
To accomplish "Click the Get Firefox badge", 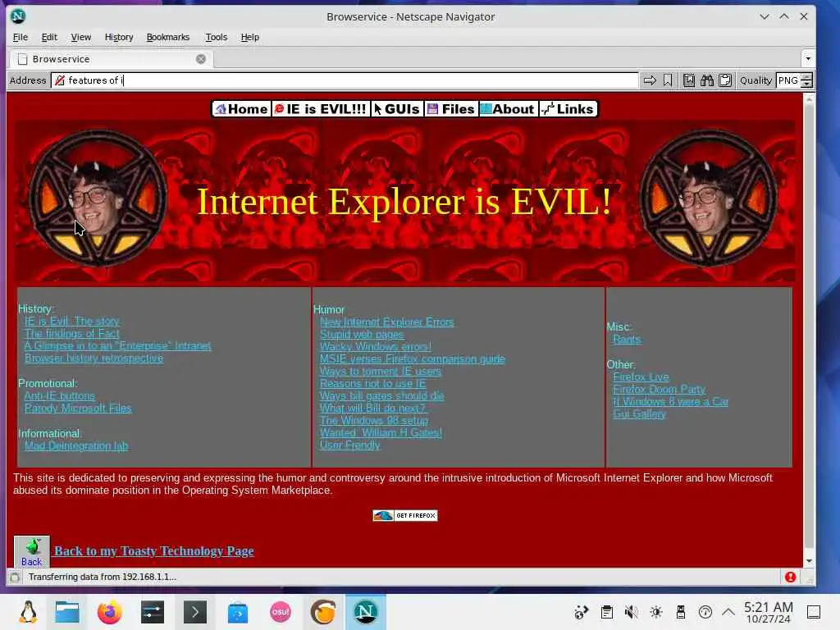I will [405, 515].
